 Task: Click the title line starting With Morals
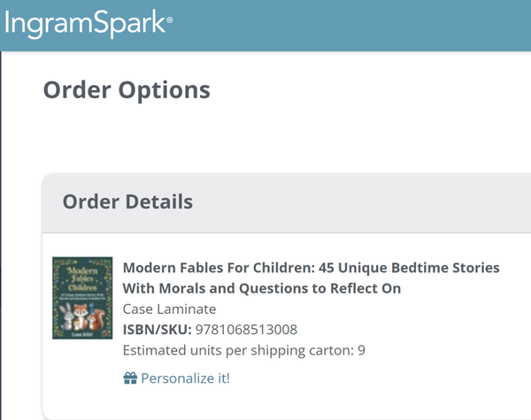pyautogui.click(x=262, y=288)
